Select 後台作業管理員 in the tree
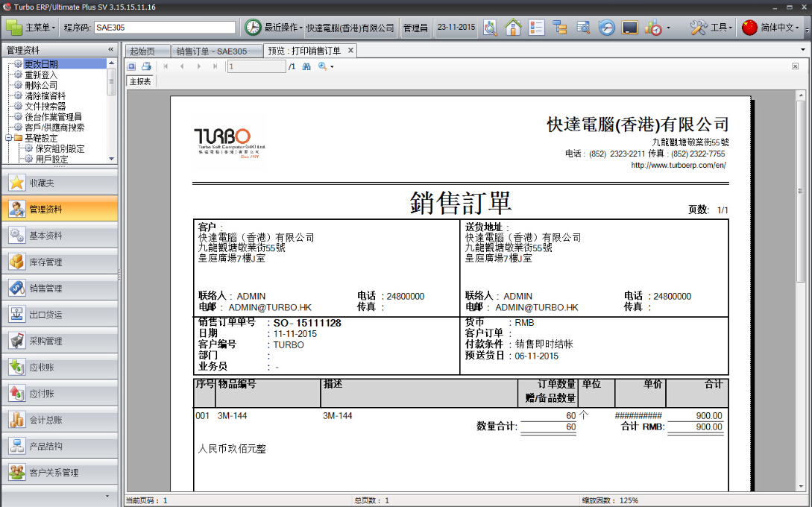Image resolution: width=812 pixels, height=507 pixels. (54, 116)
